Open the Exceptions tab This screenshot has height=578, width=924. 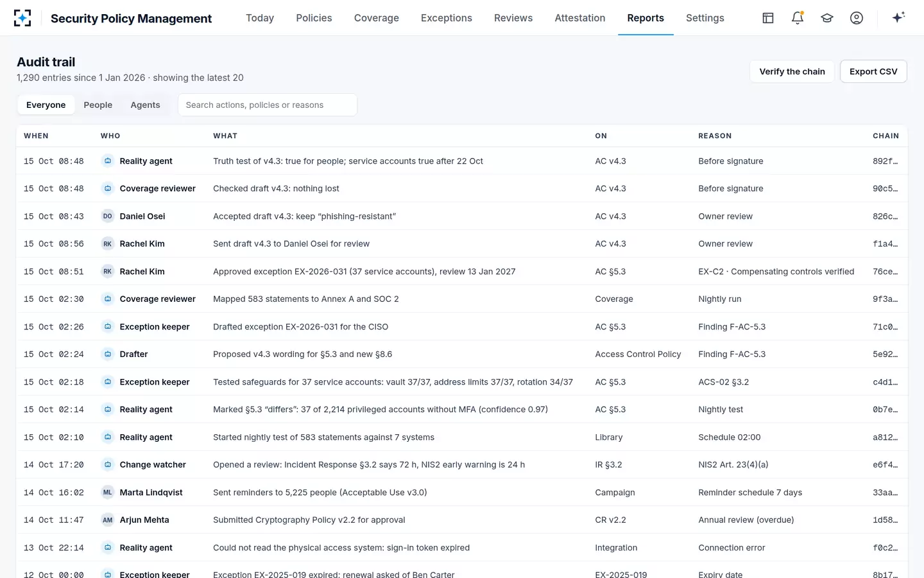point(447,18)
